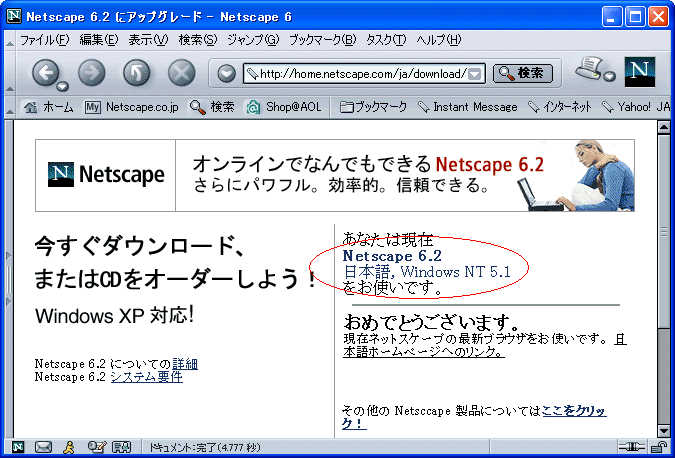Open the ブックマーク(B) menu
The width and height of the screenshot is (675, 458).
pos(323,40)
